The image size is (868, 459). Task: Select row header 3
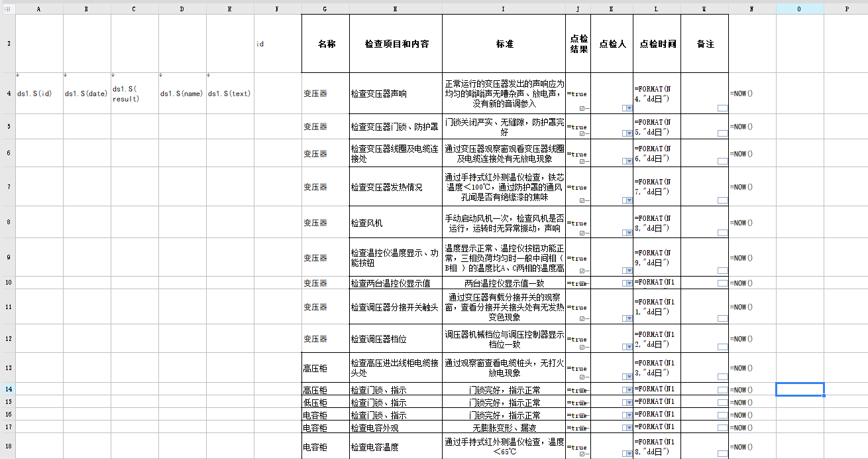pyautogui.click(x=8, y=44)
